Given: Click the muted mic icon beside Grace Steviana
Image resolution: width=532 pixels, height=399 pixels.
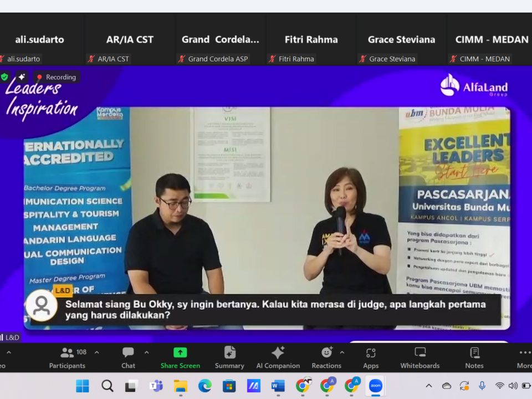Looking at the screenshot, I should [x=362, y=59].
